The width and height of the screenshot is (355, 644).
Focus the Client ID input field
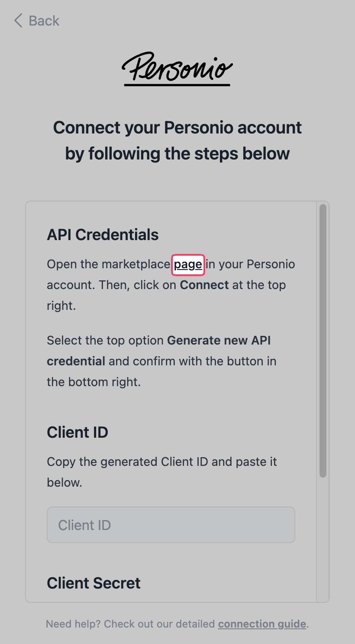(171, 525)
